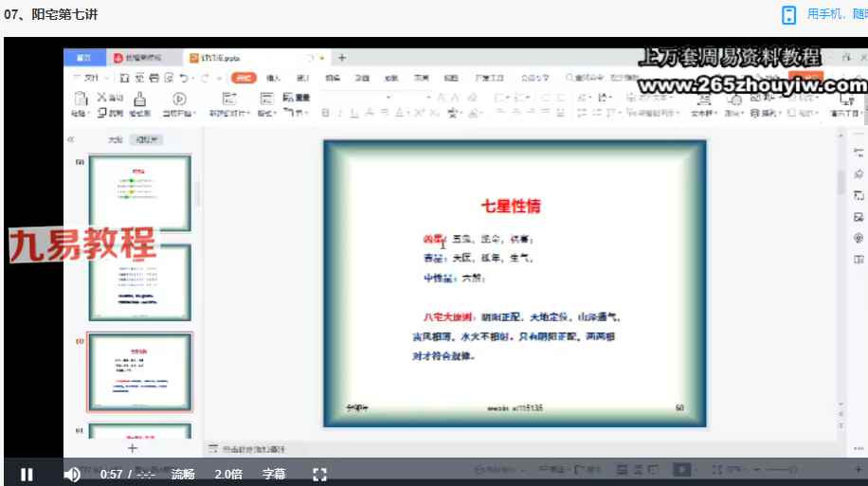
Task: Open the 形状 shapes gallery
Action: [x=734, y=105]
